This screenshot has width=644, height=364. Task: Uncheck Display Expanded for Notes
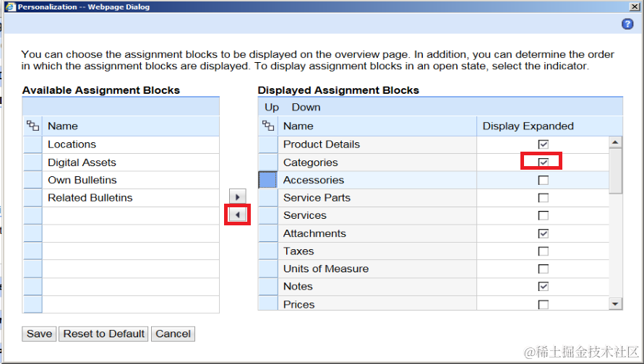coord(543,287)
